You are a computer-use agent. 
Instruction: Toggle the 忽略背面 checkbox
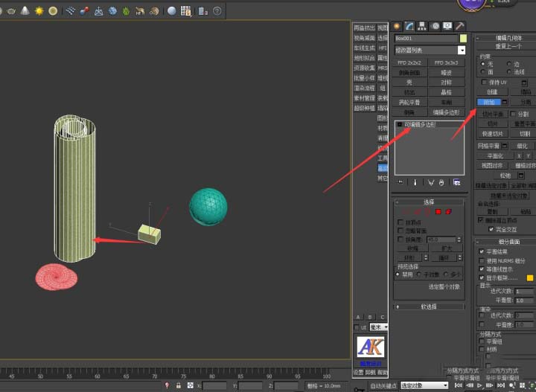[x=401, y=231]
